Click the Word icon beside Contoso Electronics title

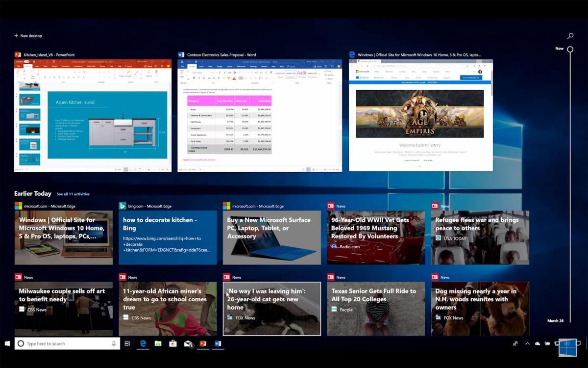click(x=181, y=55)
